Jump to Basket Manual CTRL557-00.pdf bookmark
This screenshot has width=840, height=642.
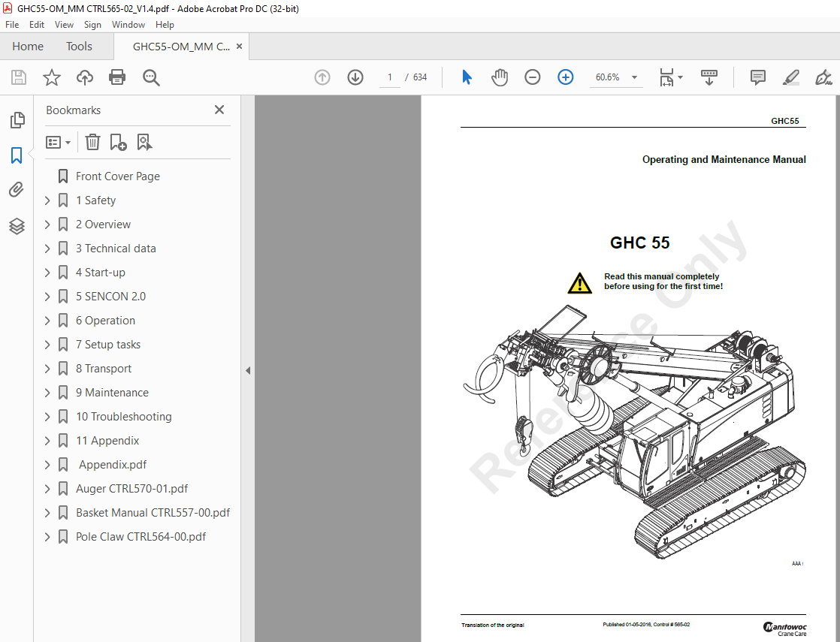point(153,513)
